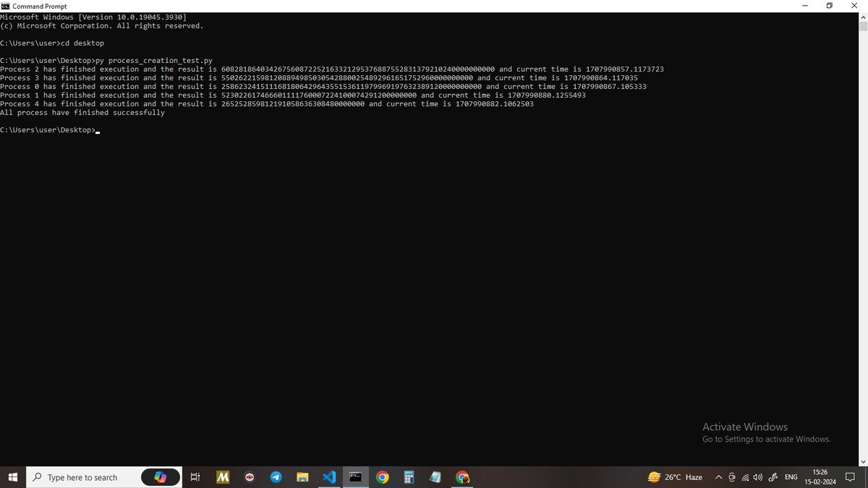Open the second Chrome icon on taskbar
This screenshot has width=868, height=488.
click(x=463, y=477)
